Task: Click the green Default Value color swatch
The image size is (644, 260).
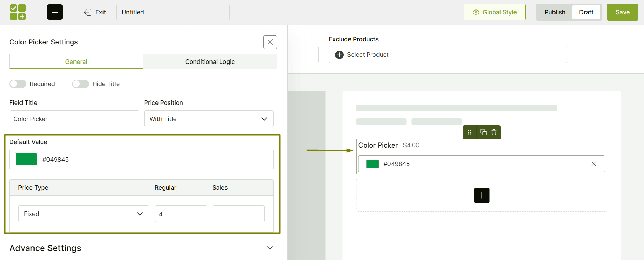Action: point(26,160)
